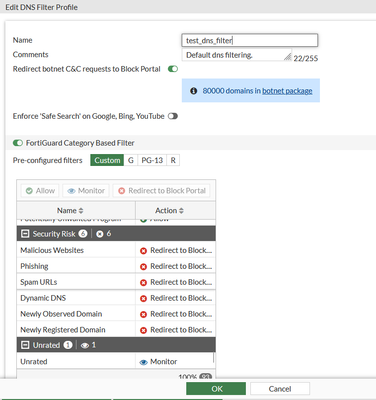
Task: Select the Newly Observed Domain row
Action: click(116, 314)
